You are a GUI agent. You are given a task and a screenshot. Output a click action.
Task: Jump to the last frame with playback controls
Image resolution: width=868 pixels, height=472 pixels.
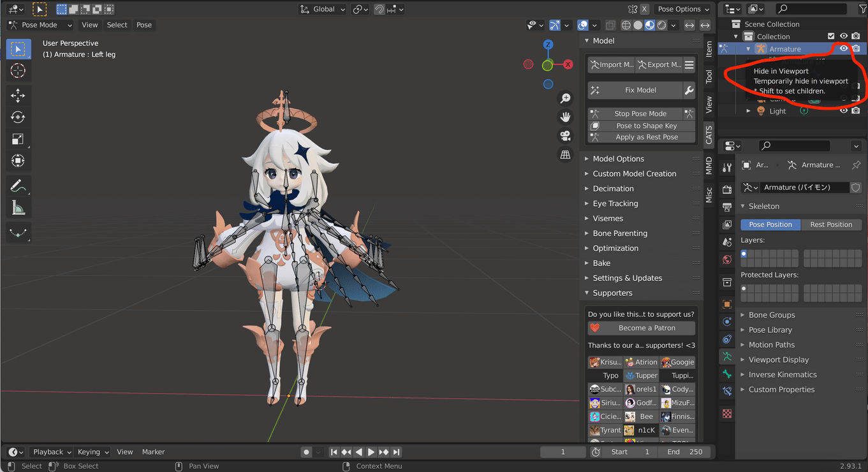coord(396,451)
